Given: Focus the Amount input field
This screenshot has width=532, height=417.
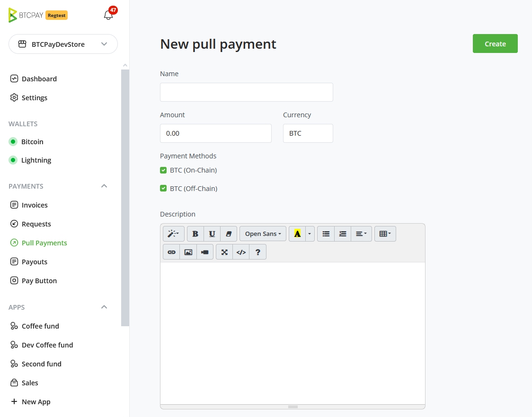Looking at the screenshot, I should tap(215, 133).
